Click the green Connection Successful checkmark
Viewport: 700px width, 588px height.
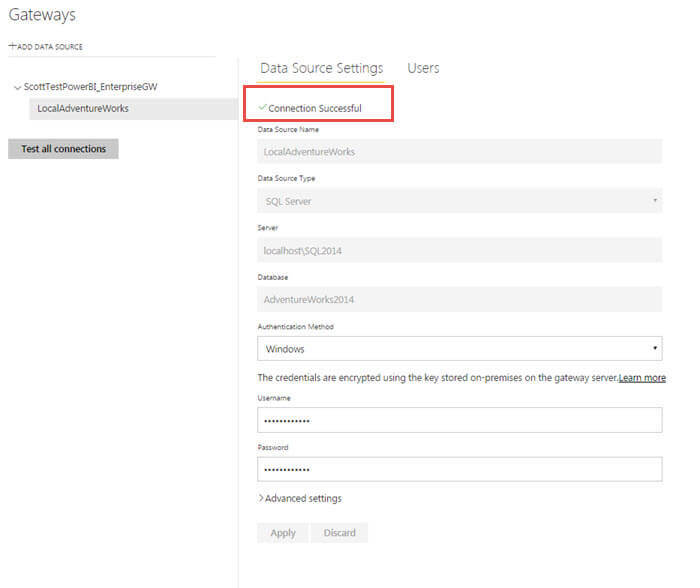[262, 107]
